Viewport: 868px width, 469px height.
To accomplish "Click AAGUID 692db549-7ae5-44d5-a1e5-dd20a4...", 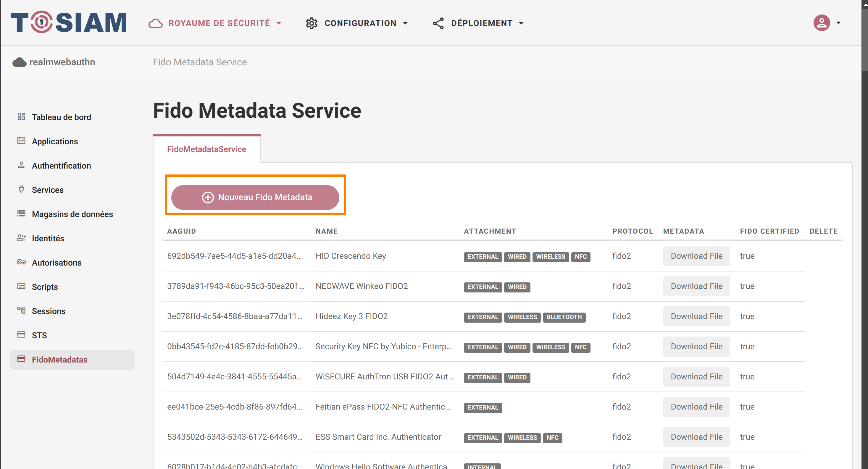I will point(235,256).
